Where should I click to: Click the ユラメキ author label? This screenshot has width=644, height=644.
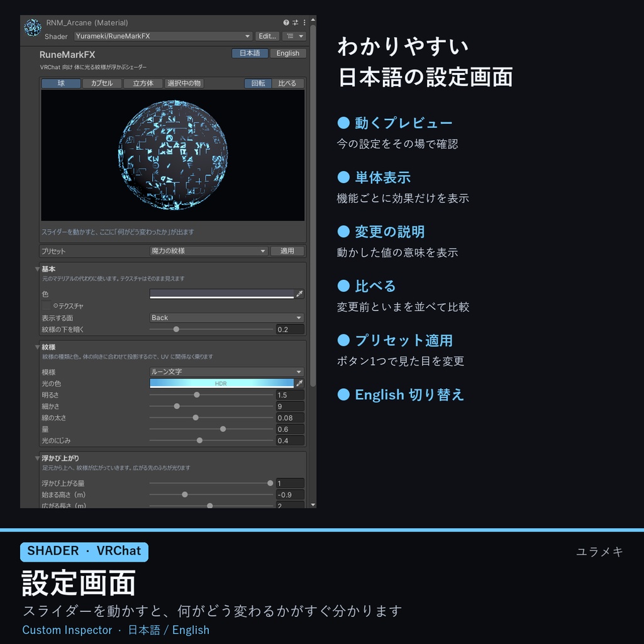click(x=599, y=552)
